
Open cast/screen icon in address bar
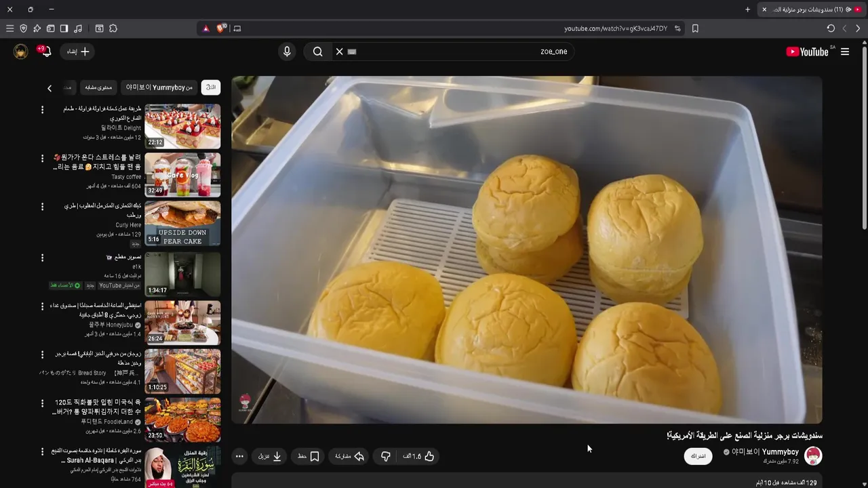[237, 28]
